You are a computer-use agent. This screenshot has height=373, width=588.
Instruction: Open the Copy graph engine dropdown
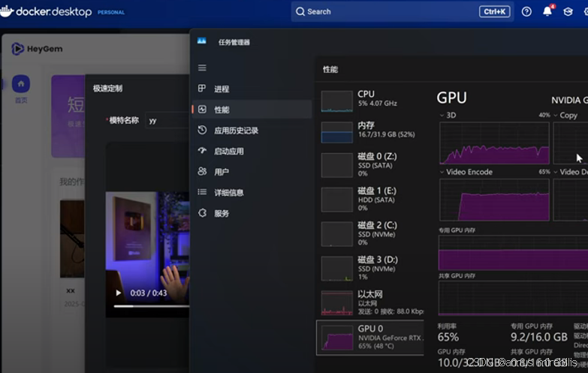coord(556,116)
